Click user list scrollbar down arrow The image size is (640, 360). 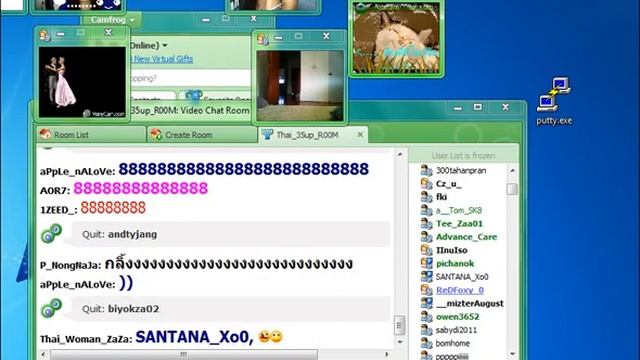pyautogui.click(x=512, y=354)
